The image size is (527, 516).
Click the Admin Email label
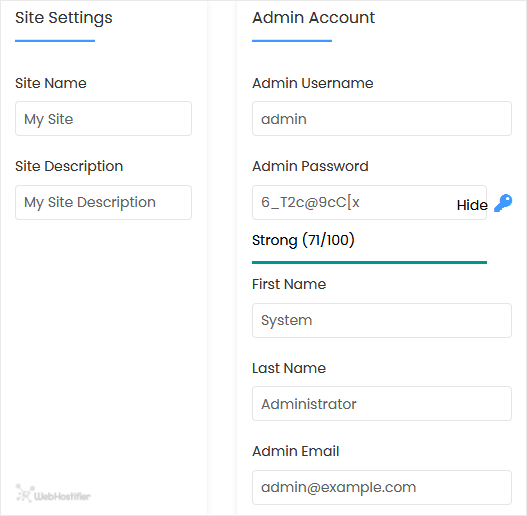295,451
